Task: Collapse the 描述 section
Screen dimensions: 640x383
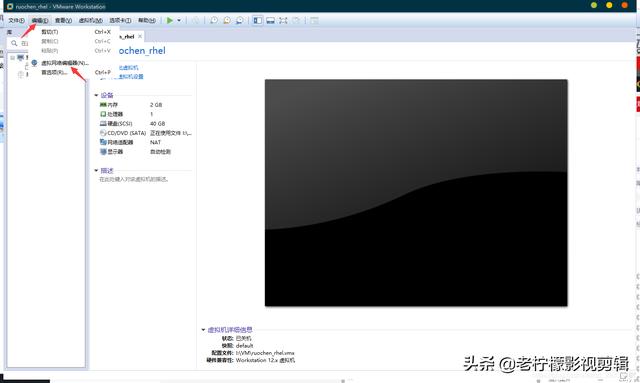Action: [96, 170]
